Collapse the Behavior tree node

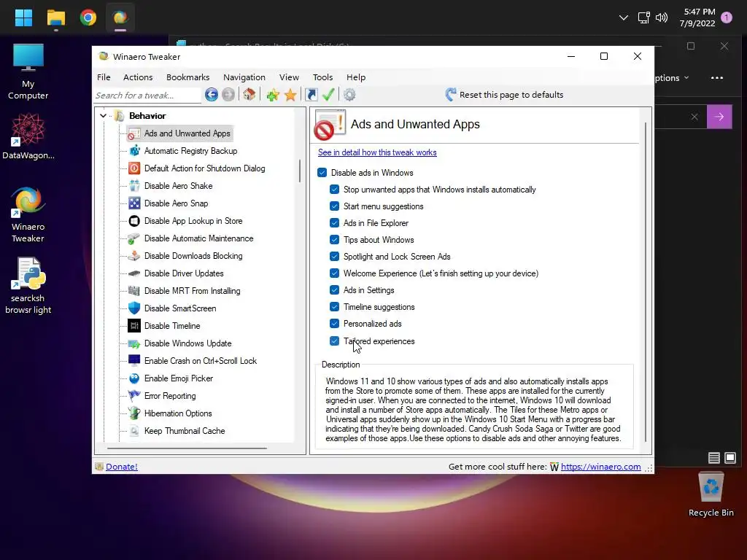click(x=103, y=116)
